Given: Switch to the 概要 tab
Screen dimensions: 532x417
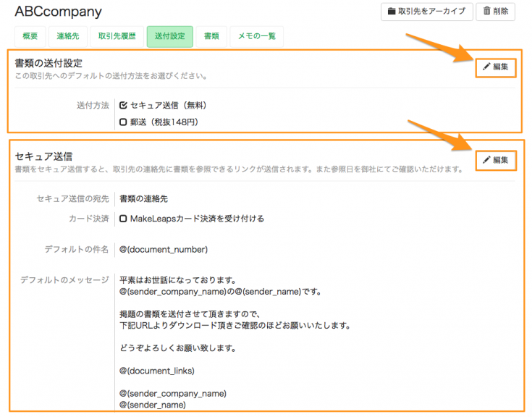Looking at the screenshot, I should click(30, 36).
